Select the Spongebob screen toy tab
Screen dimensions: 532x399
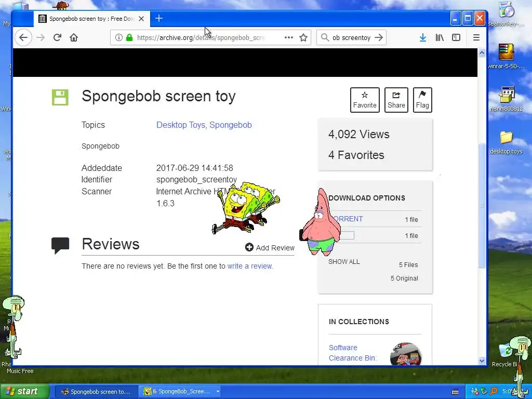click(x=91, y=19)
